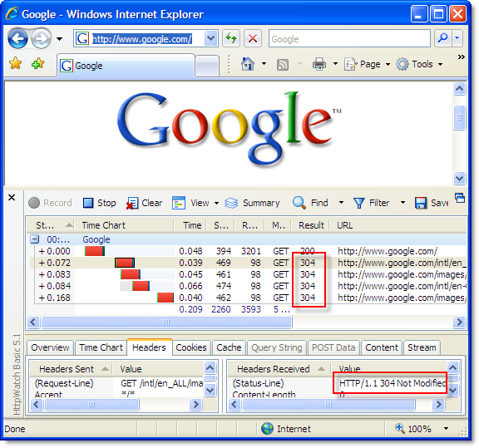Switch to the Cookies tab
Screen dimensions: 479x448
pos(191,347)
